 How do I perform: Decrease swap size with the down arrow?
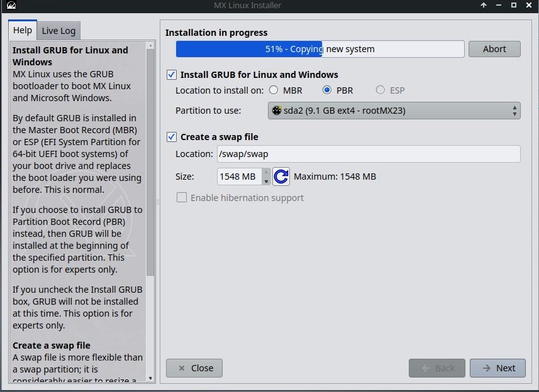click(x=267, y=181)
